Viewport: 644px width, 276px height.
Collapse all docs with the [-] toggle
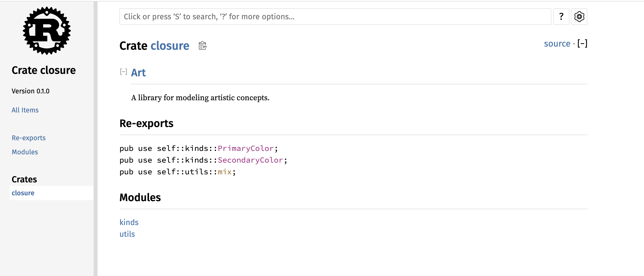point(582,44)
